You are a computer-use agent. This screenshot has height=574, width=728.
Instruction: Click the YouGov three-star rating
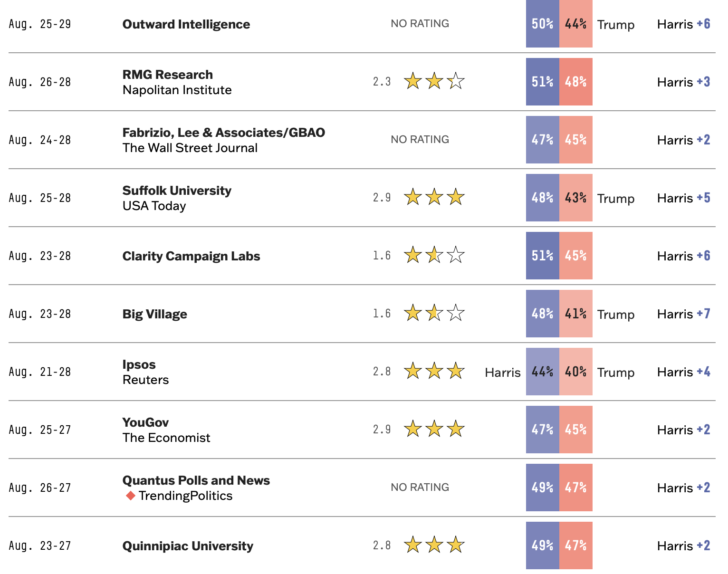(x=434, y=429)
